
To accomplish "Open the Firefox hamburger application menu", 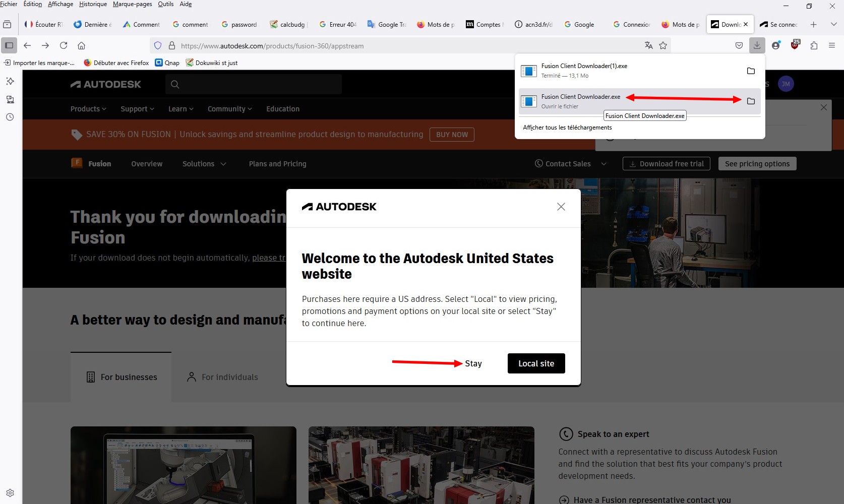I will click(832, 45).
